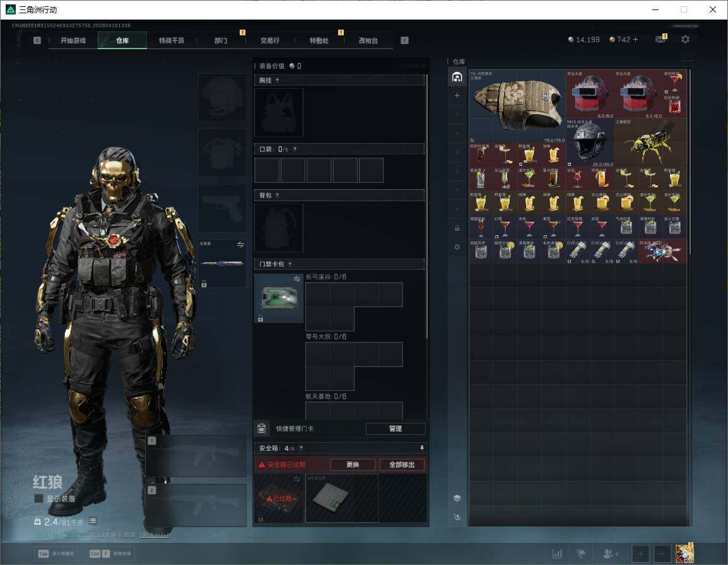728x565 pixels.
Task: Click the equipment panel vertical scrollbar
Action: tap(426, 207)
